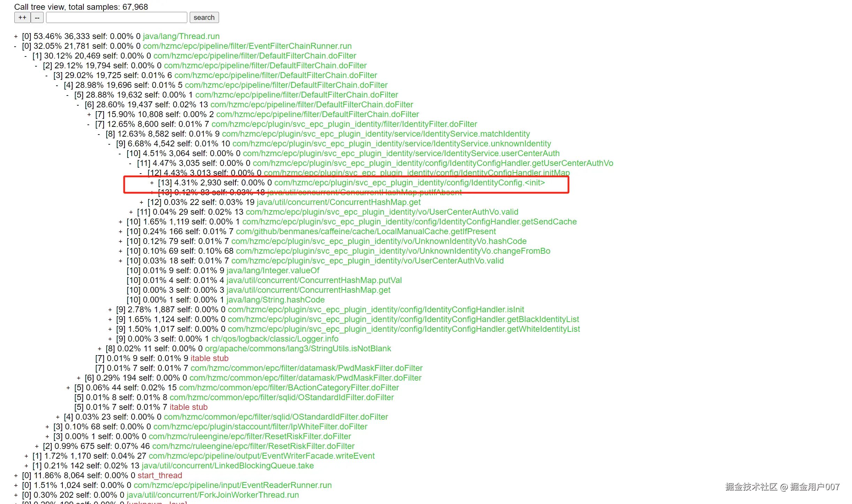Image resolution: width=852 pixels, height=504 pixels.
Task: Click the -- collapse all button
Action: coord(37,17)
